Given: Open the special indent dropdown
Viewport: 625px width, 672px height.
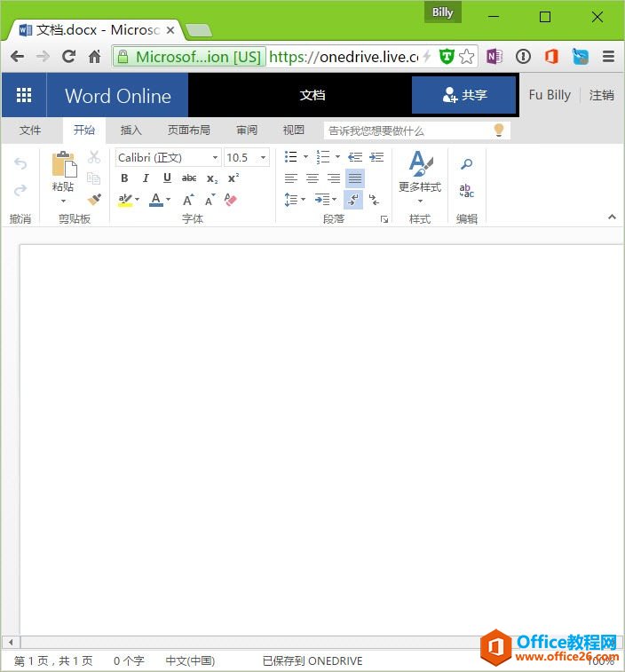Looking at the screenshot, I should tap(326, 200).
